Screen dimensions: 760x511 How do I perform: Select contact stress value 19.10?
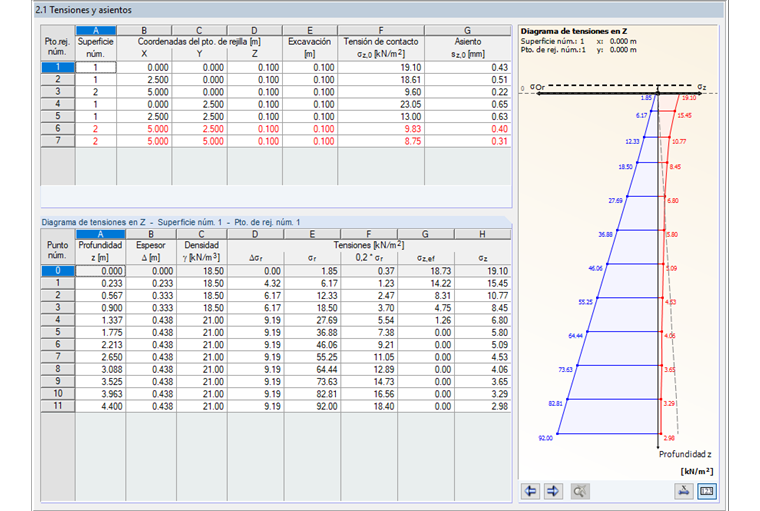pyautogui.click(x=381, y=67)
